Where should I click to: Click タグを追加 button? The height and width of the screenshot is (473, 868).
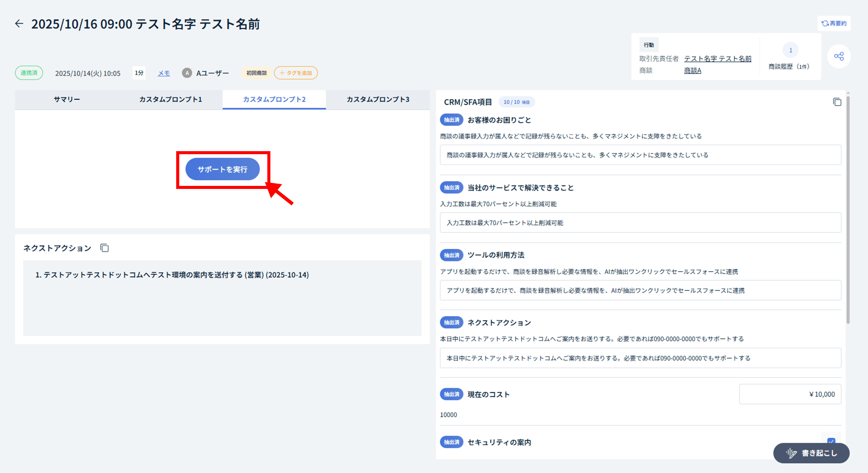coord(296,73)
